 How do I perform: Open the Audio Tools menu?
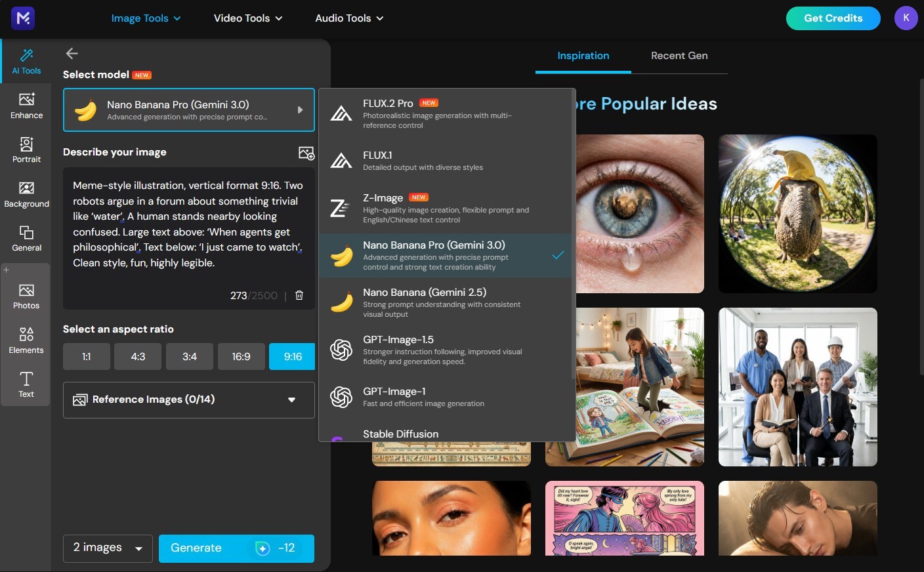(x=348, y=18)
